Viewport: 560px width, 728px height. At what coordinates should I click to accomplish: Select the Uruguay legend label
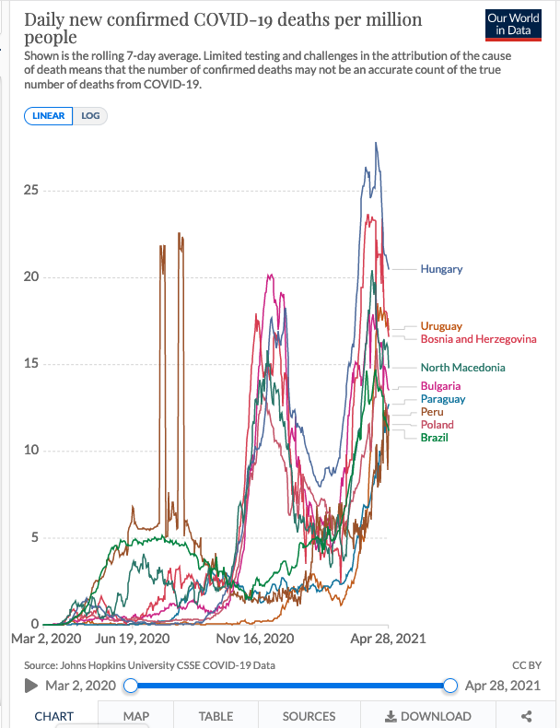click(x=441, y=326)
